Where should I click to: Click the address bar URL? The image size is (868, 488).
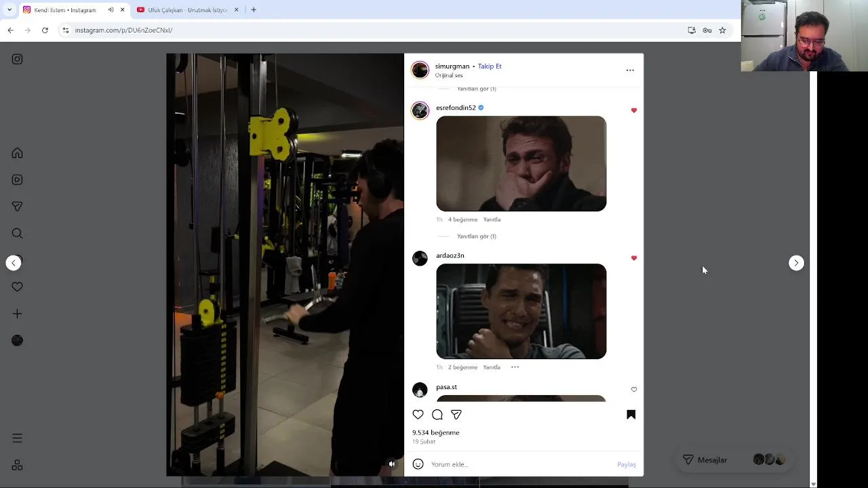tap(123, 30)
